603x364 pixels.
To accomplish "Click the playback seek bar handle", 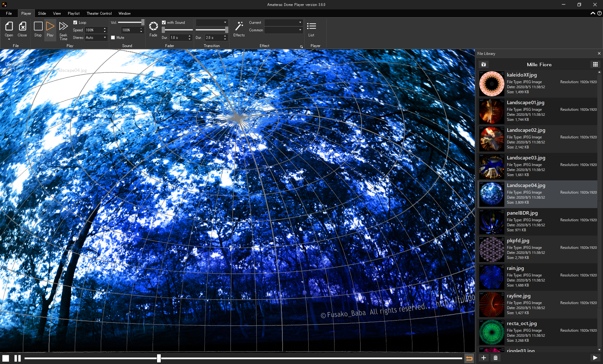I will click(159, 358).
